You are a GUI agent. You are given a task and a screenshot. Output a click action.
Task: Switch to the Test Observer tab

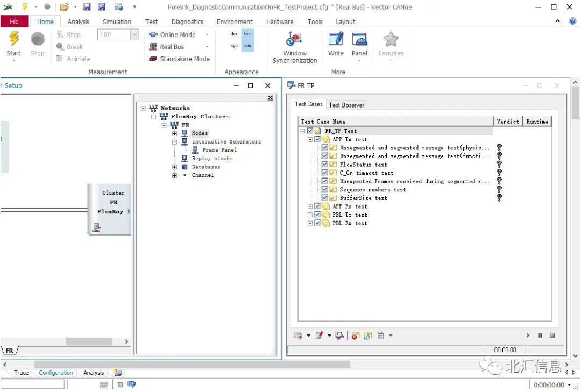click(346, 105)
